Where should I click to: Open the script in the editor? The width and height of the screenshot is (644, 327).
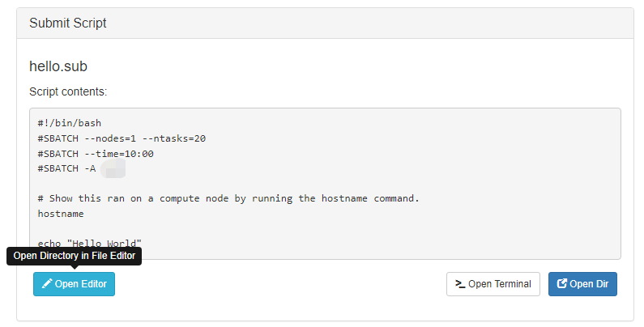coord(74,284)
